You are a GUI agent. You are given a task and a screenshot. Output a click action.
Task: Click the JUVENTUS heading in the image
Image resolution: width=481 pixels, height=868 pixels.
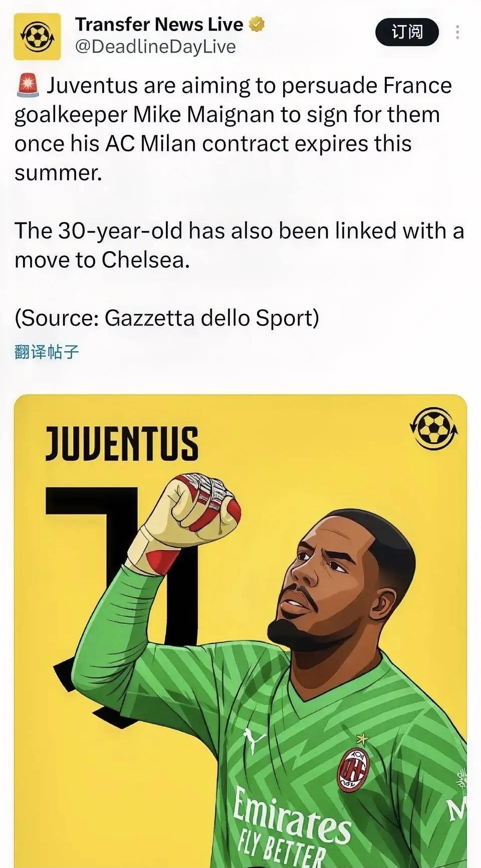click(x=122, y=443)
